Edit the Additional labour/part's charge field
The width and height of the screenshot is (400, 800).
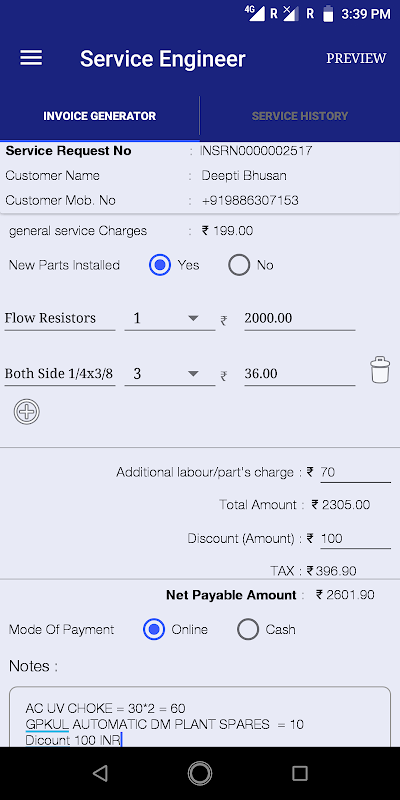click(355, 472)
